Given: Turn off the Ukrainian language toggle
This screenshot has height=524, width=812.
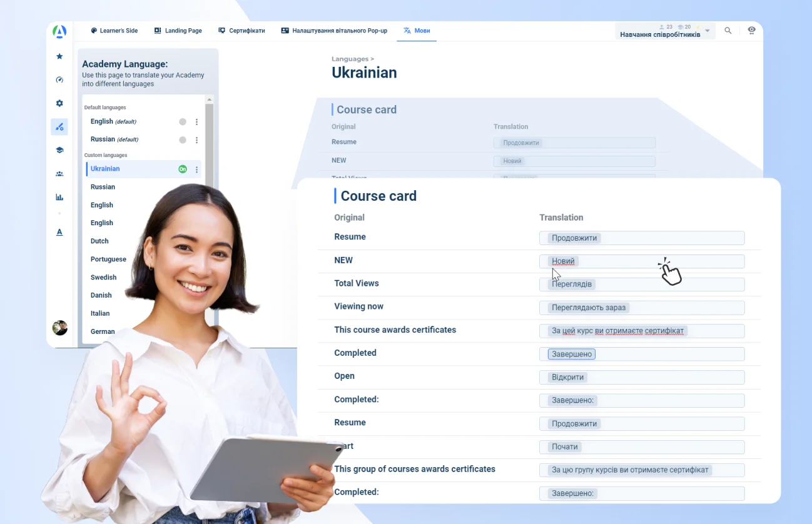Looking at the screenshot, I should coord(183,169).
